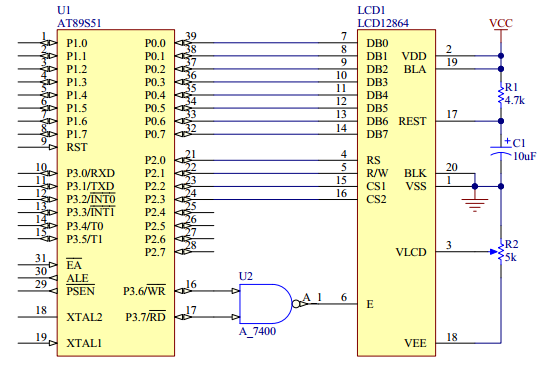Click the junction dot at REST wire
The height and width of the screenshot is (367, 559).
(501, 121)
